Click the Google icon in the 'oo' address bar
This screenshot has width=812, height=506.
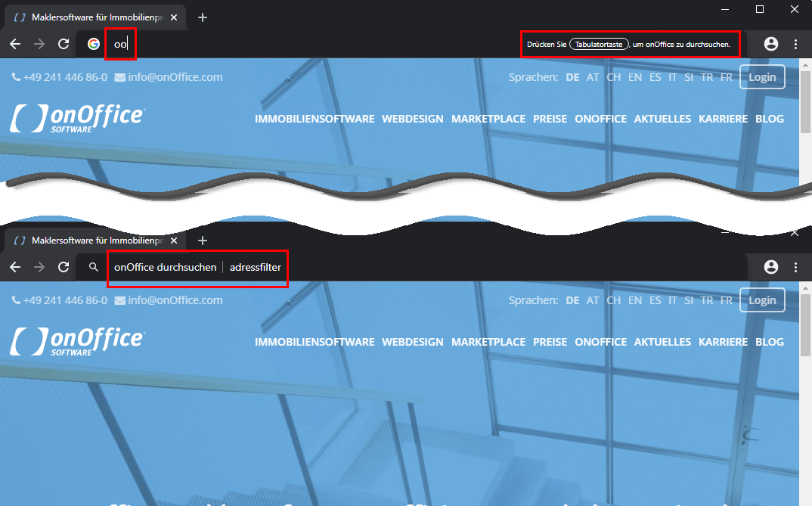pos(93,44)
